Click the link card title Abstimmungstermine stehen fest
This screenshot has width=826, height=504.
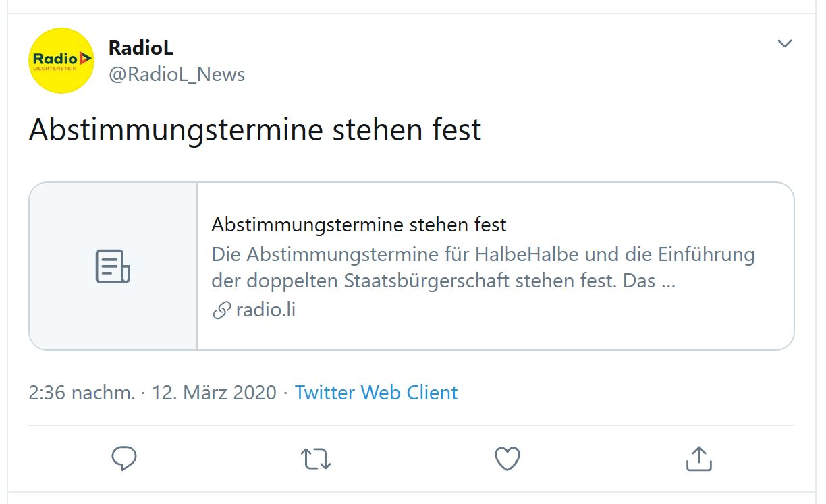point(359,224)
